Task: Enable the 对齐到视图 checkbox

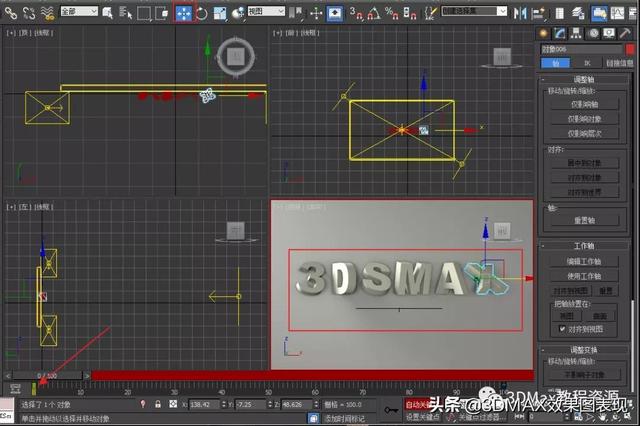Action: tap(562, 328)
